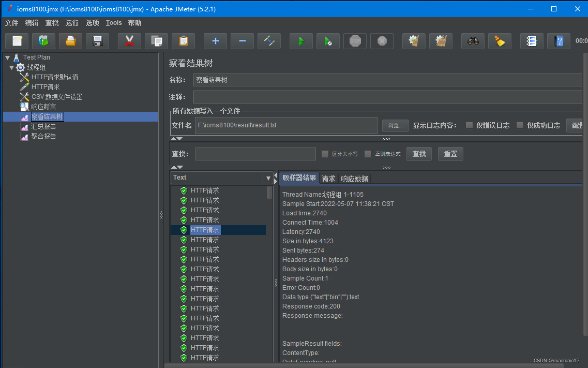Select the 响应断言 tree node

click(43, 107)
